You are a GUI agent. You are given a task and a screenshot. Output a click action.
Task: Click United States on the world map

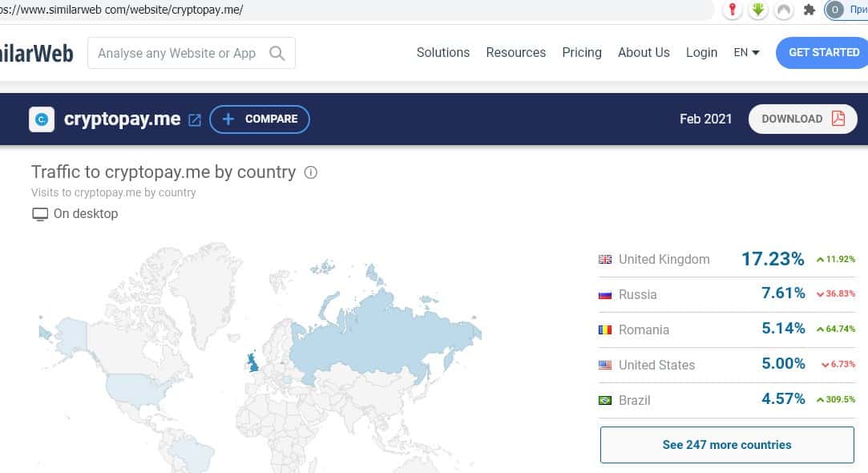(137, 390)
